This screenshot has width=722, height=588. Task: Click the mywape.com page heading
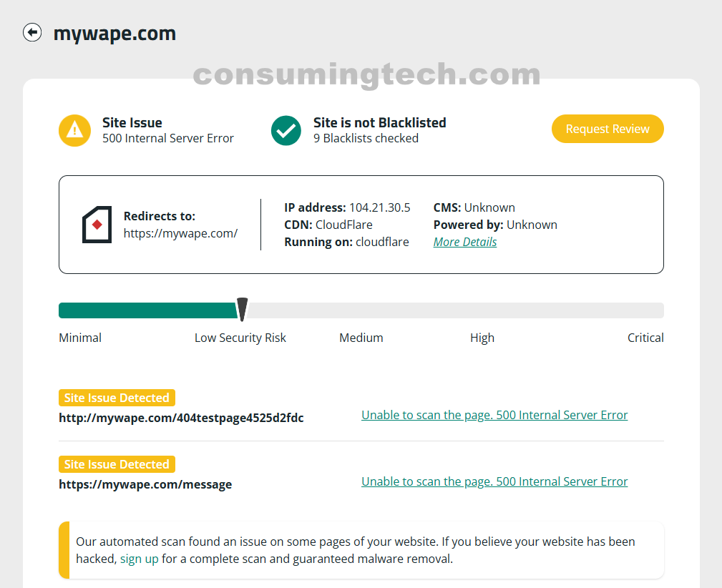coord(114,34)
